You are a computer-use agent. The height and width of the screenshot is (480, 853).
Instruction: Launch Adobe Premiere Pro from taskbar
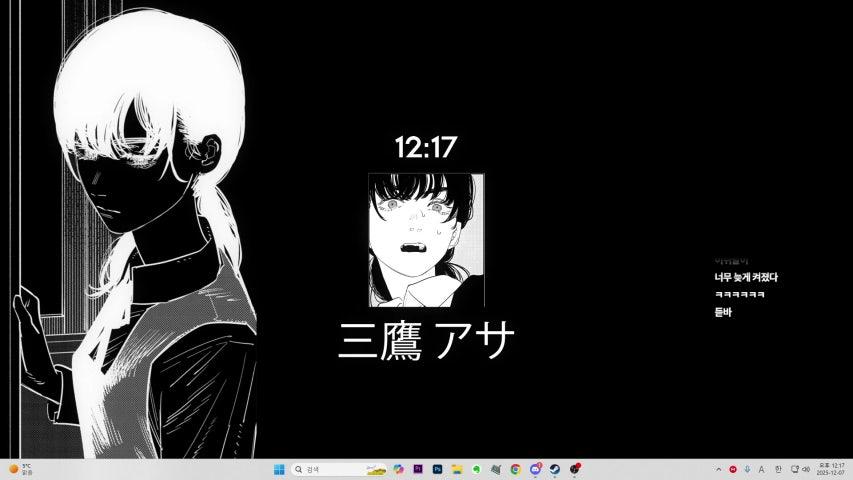point(418,469)
